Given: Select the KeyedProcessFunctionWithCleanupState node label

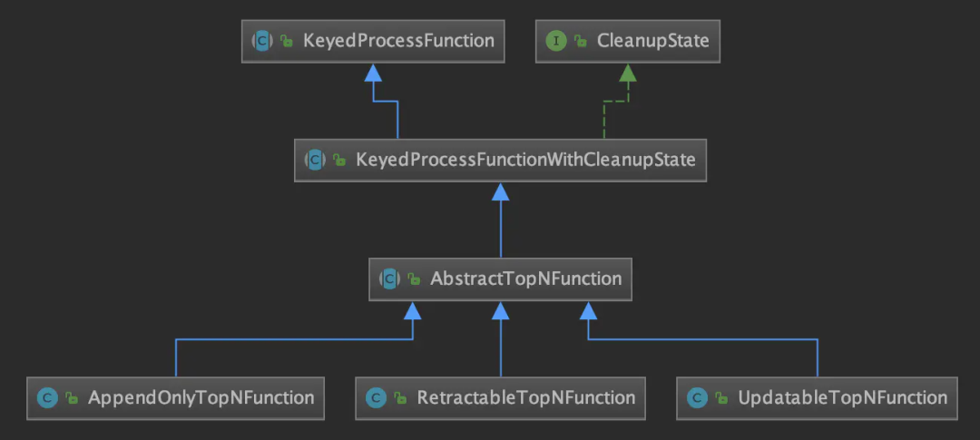Looking at the screenshot, I should click(x=525, y=160).
